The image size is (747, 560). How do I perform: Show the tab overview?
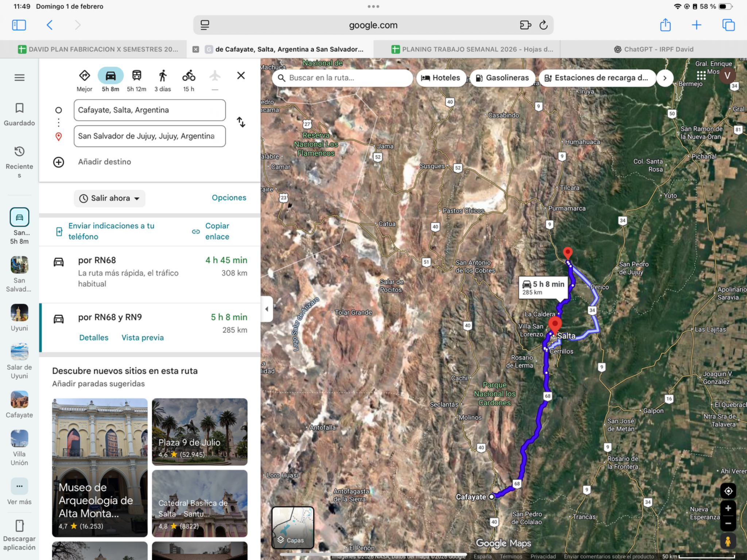728,25
